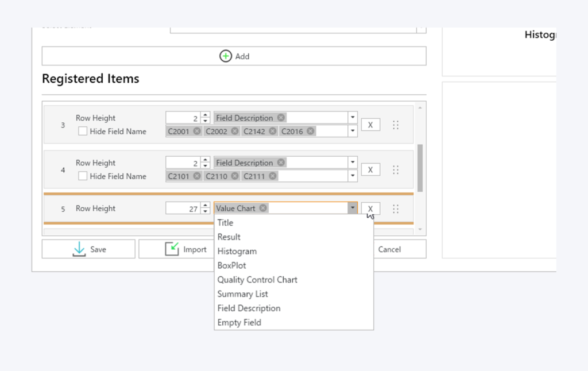Choose Quality Control Chart option

coord(257,280)
